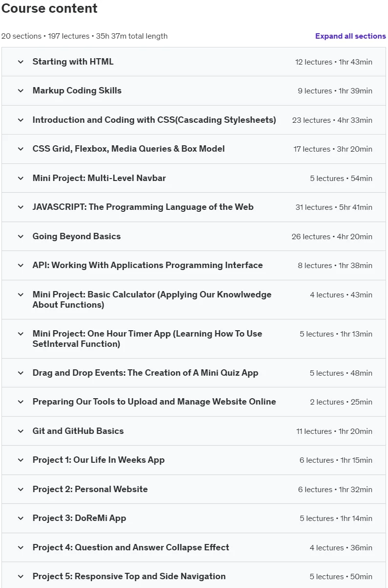Click chevron next to Mini Project: Multi-Level Navbar

pyautogui.click(x=21, y=178)
